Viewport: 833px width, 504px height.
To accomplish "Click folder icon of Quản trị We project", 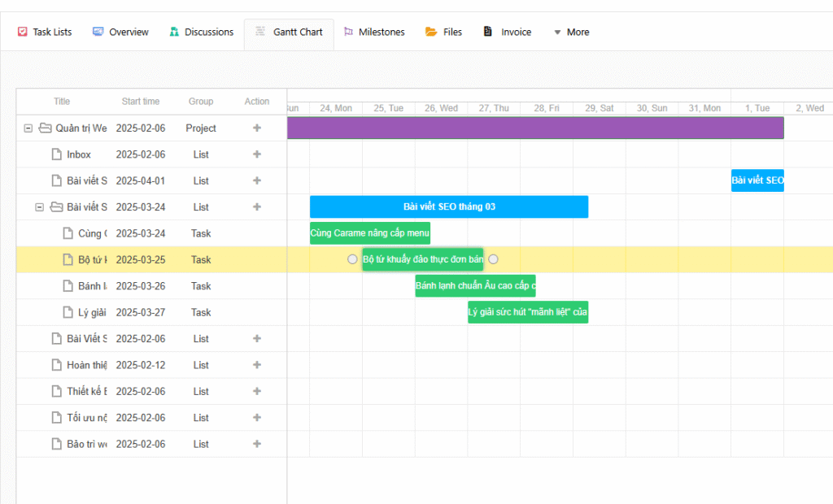I will click(46, 128).
